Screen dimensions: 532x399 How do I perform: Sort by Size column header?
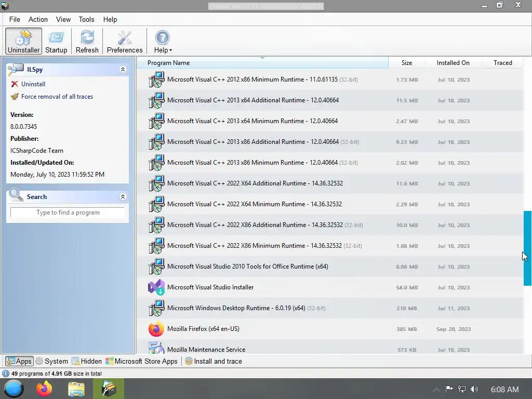coord(406,63)
